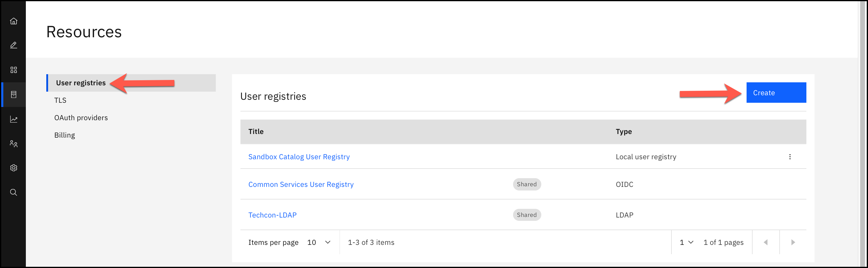Click the blue Create button

point(776,93)
